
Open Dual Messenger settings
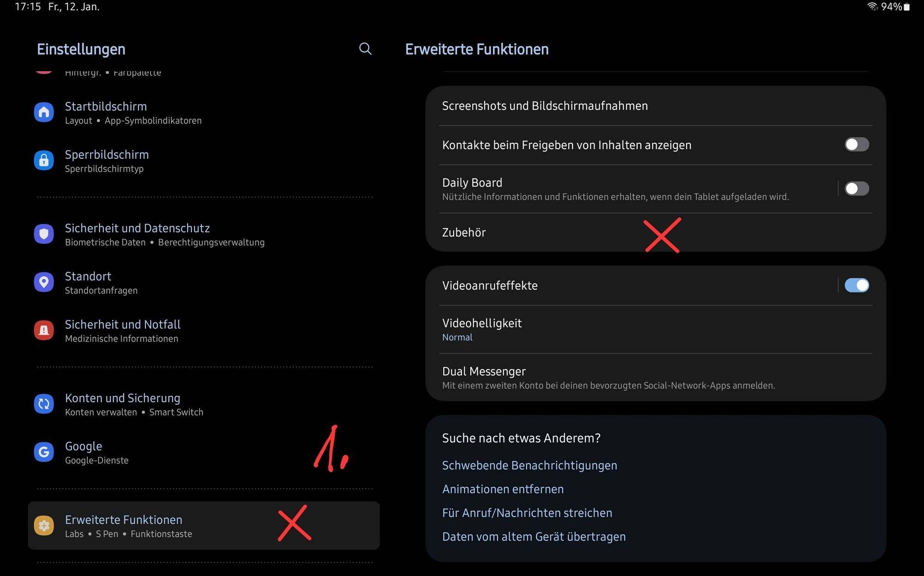click(656, 377)
